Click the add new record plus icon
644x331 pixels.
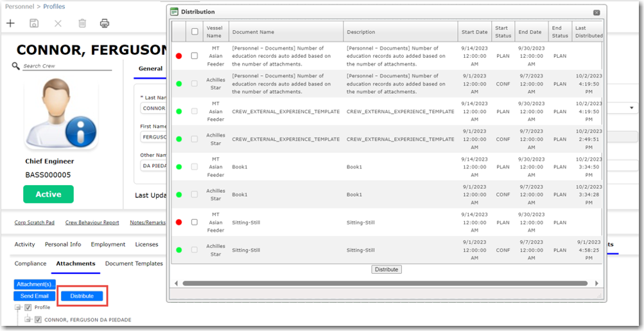[x=10, y=23]
